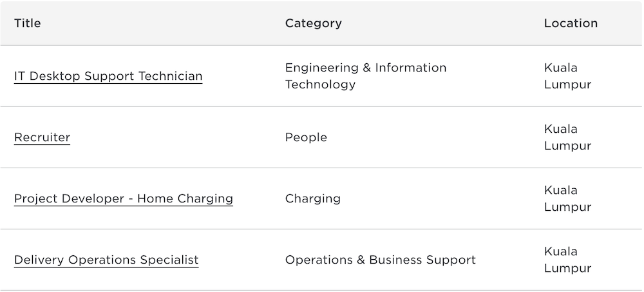Select empty space right of the Charging category

438,199
